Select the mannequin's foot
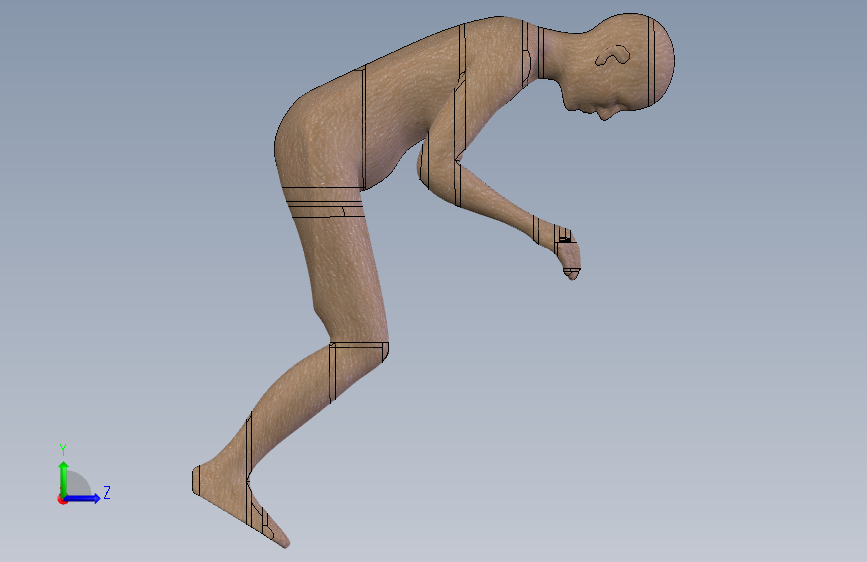The width and height of the screenshot is (867, 562). [238, 504]
